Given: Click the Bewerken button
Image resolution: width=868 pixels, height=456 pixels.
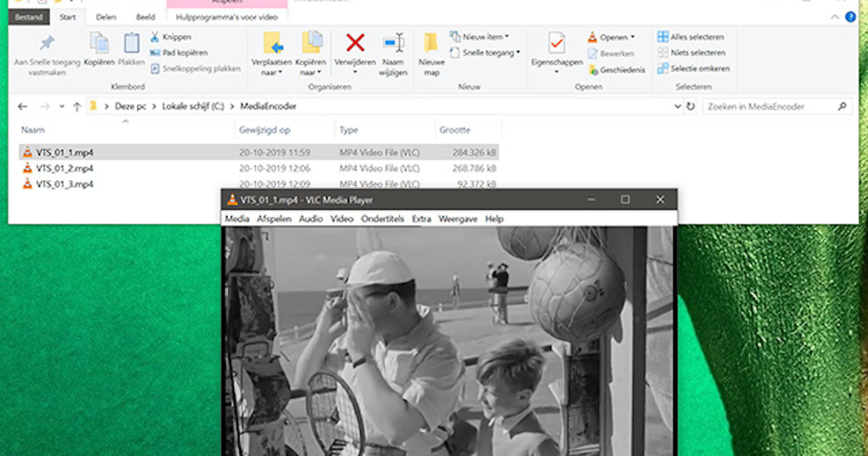Looking at the screenshot, I should point(611,54).
